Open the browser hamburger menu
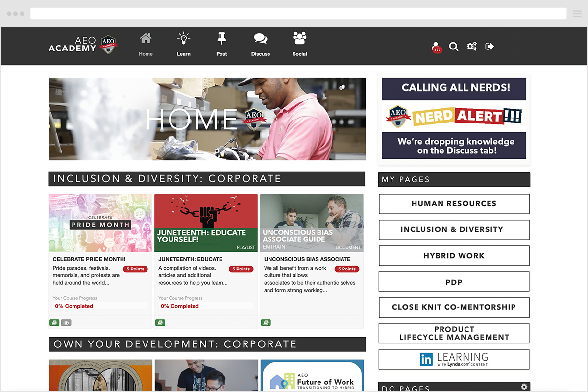Viewport: 588px width, 392px height. [x=576, y=13]
